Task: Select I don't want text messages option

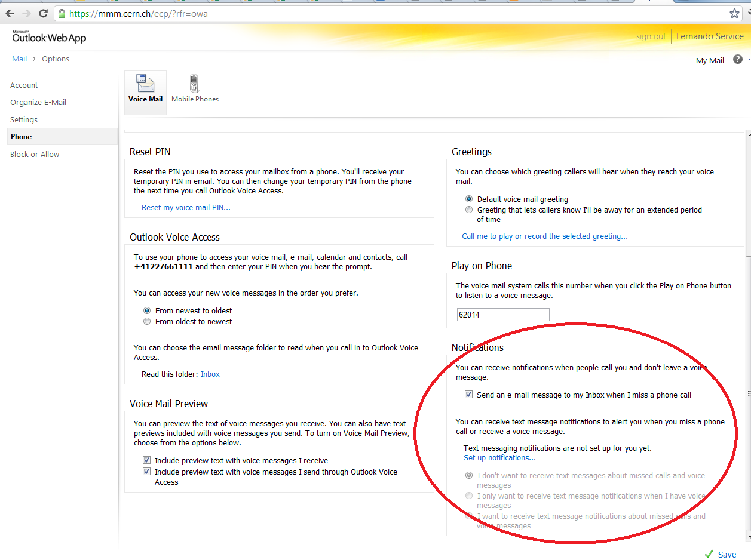Action: [469, 476]
